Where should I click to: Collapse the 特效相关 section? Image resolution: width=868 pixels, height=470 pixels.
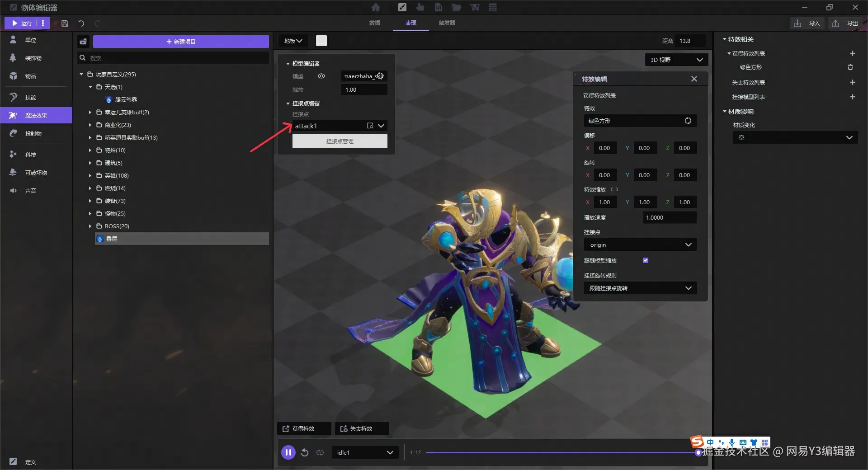pyautogui.click(x=724, y=39)
